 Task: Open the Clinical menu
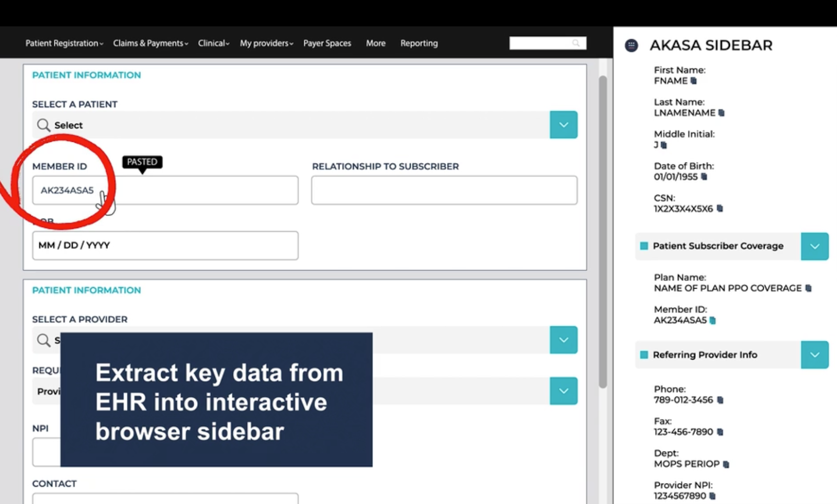(213, 43)
